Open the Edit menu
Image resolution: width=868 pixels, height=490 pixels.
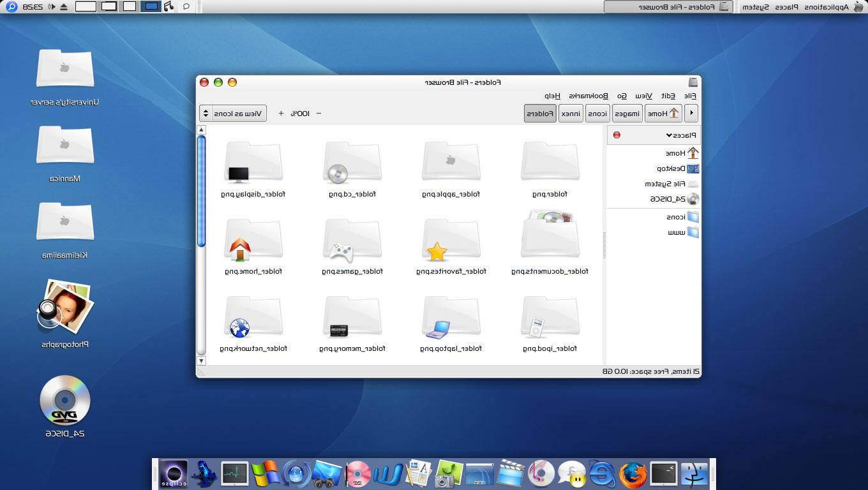(x=668, y=96)
